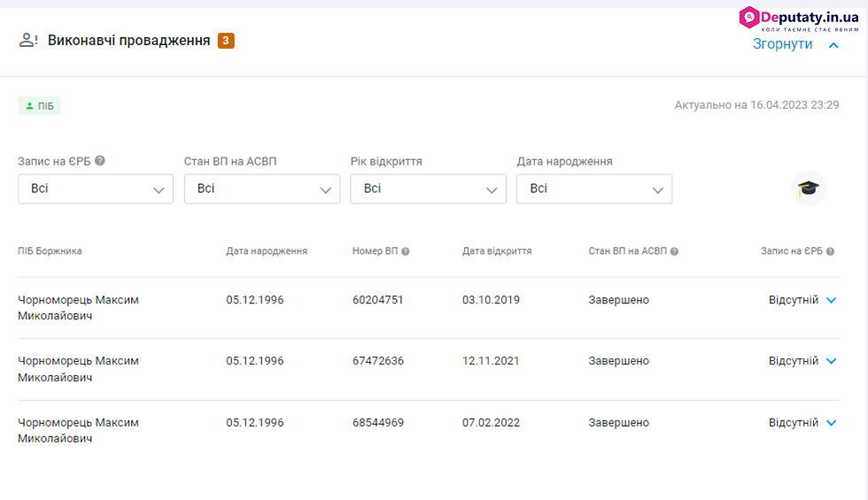Click opening date 12.11.2021
The image size is (868, 500).
491,361
